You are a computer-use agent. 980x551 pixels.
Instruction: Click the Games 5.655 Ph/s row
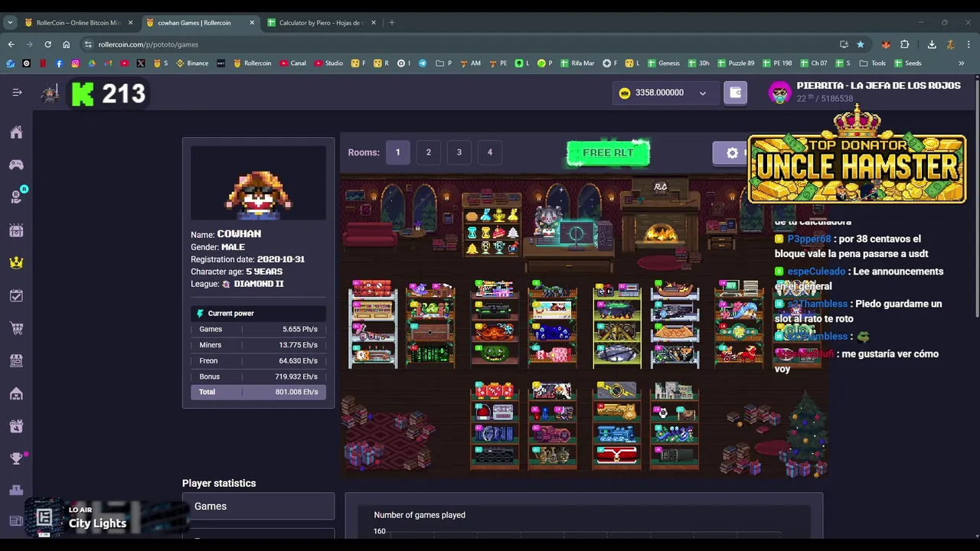click(258, 329)
